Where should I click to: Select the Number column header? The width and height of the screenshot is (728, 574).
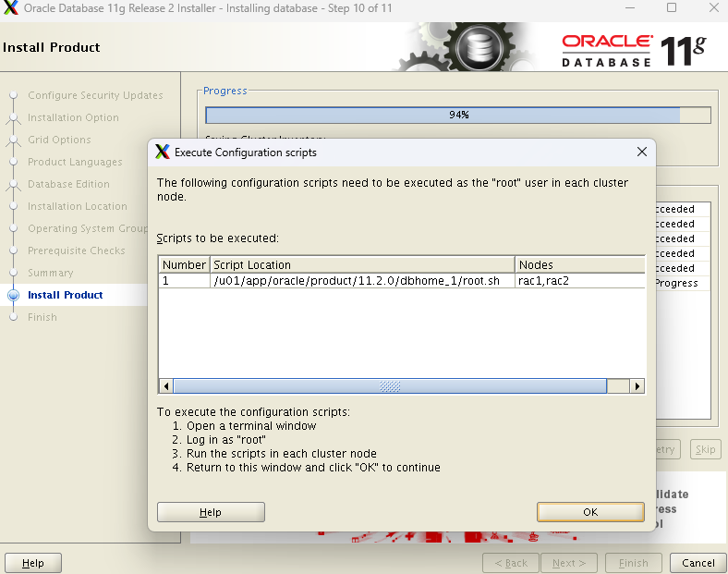click(184, 264)
